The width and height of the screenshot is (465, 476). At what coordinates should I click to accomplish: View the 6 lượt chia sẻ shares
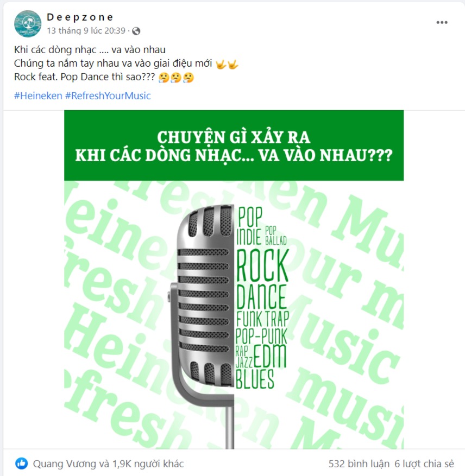click(424, 464)
